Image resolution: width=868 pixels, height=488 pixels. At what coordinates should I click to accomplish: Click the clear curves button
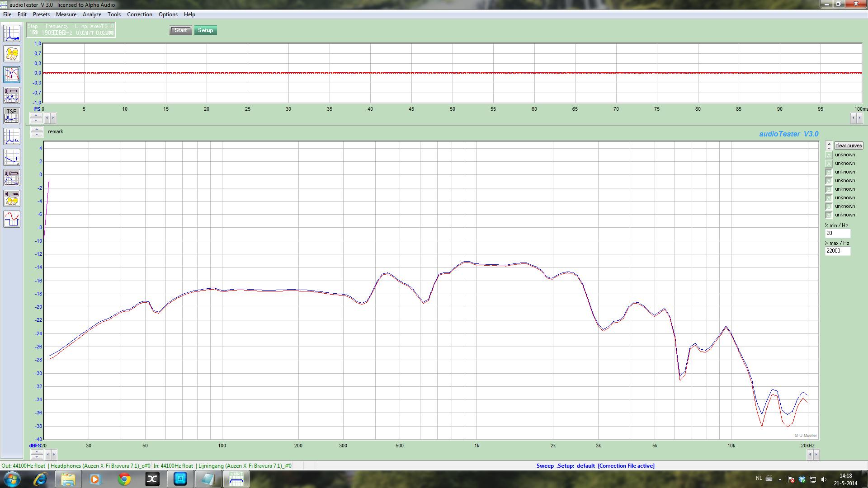coord(848,145)
